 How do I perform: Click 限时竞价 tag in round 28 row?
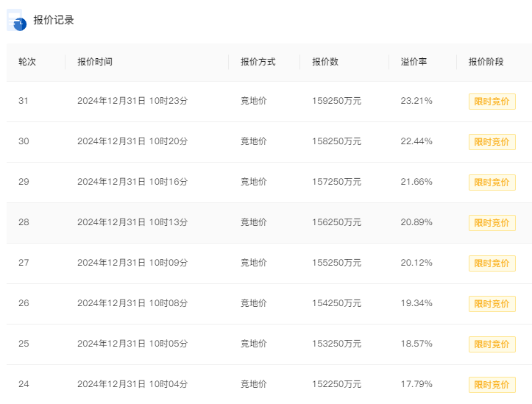coord(492,223)
